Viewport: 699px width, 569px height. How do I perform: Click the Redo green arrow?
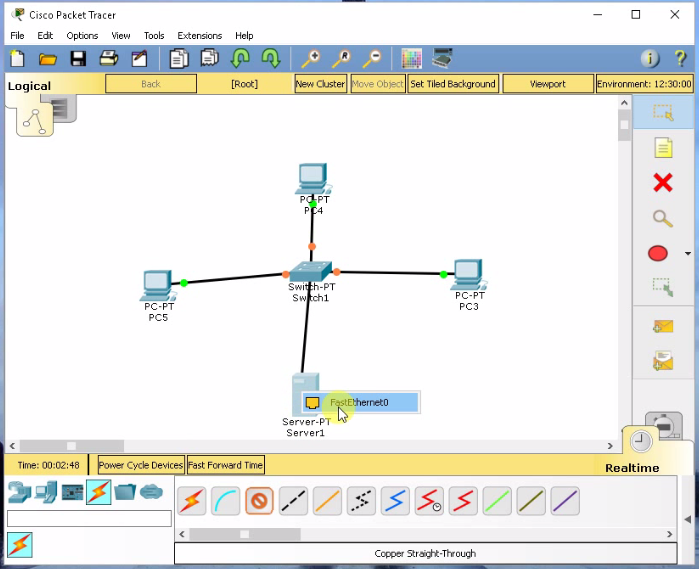(271, 58)
